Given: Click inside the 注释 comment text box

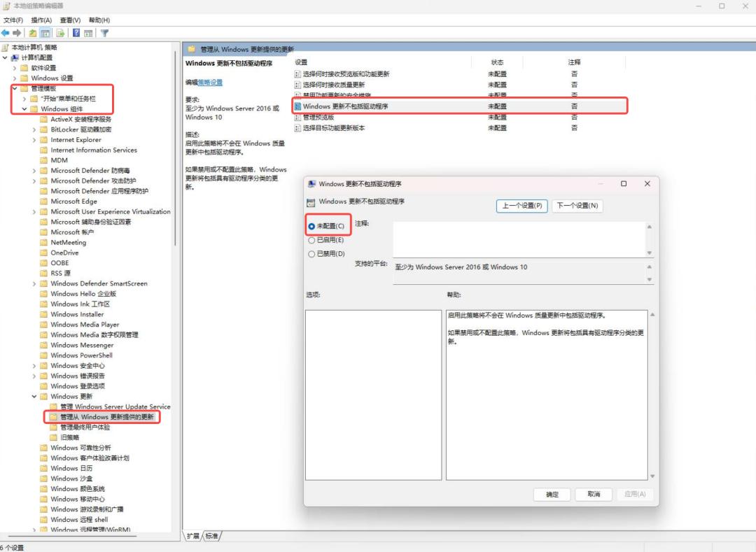Looking at the screenshot, I should pyautogui.click(x=518, y=239).
